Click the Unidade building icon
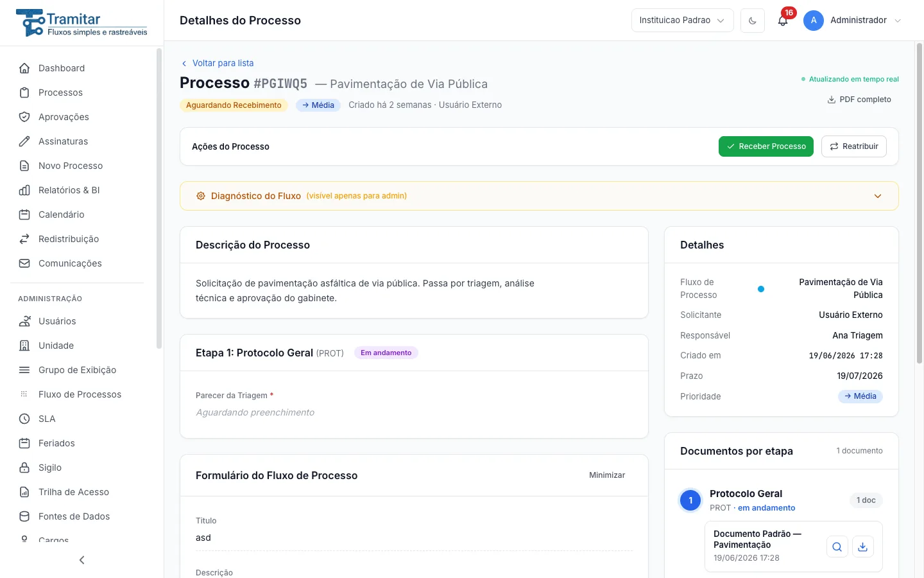The width and height of the screenshot is (924, 578). 24,346
